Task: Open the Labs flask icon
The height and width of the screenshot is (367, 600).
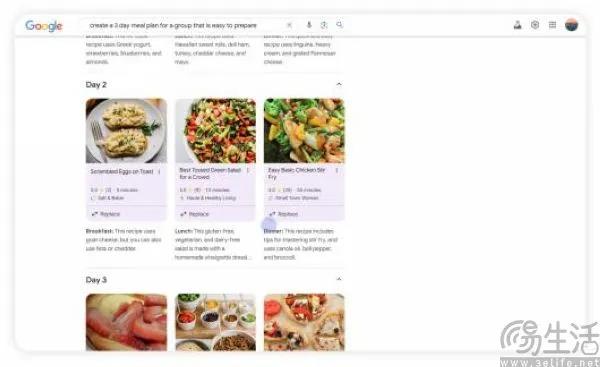Action: (x=517, y=25)
